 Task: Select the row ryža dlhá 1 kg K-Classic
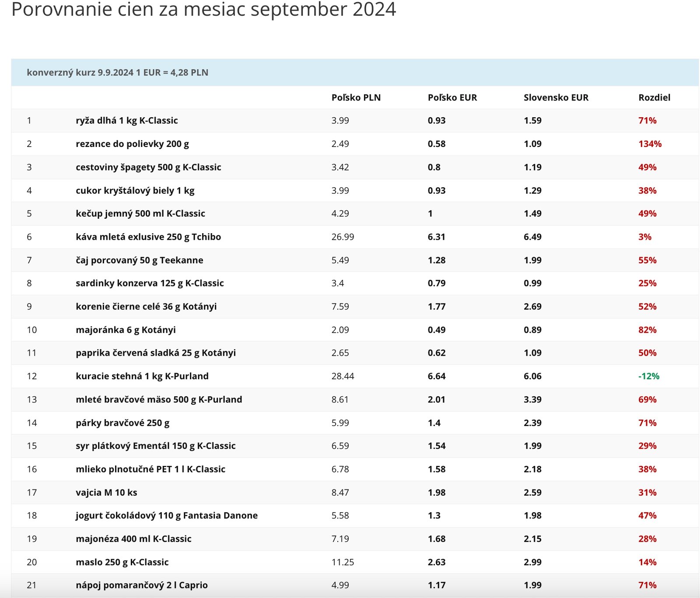coord(355,121)
